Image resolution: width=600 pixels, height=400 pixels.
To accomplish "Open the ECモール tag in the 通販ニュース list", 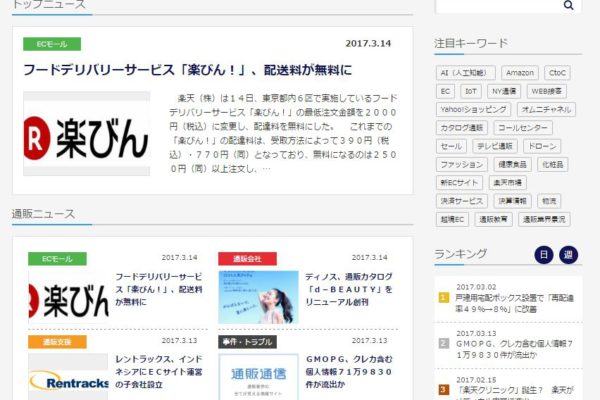I will pos(57,259).
